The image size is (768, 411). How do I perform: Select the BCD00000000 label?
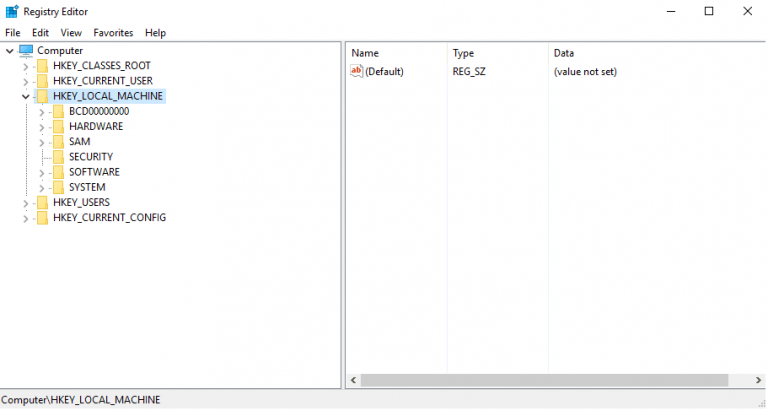99,111
